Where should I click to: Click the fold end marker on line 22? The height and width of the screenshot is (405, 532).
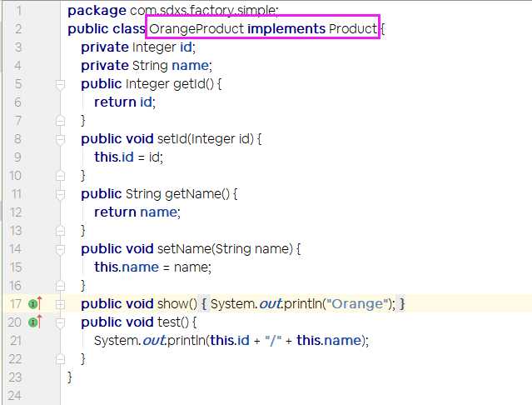(x=60, y=359)
